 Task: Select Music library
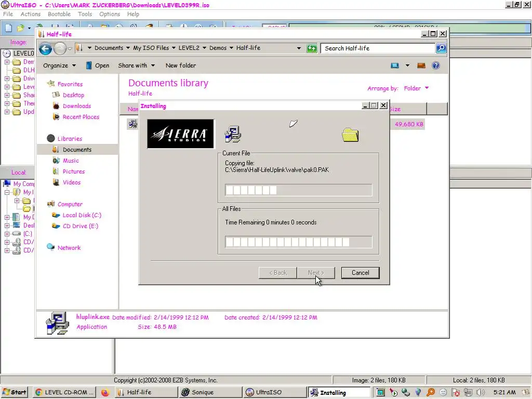click(x=71, y=161)
